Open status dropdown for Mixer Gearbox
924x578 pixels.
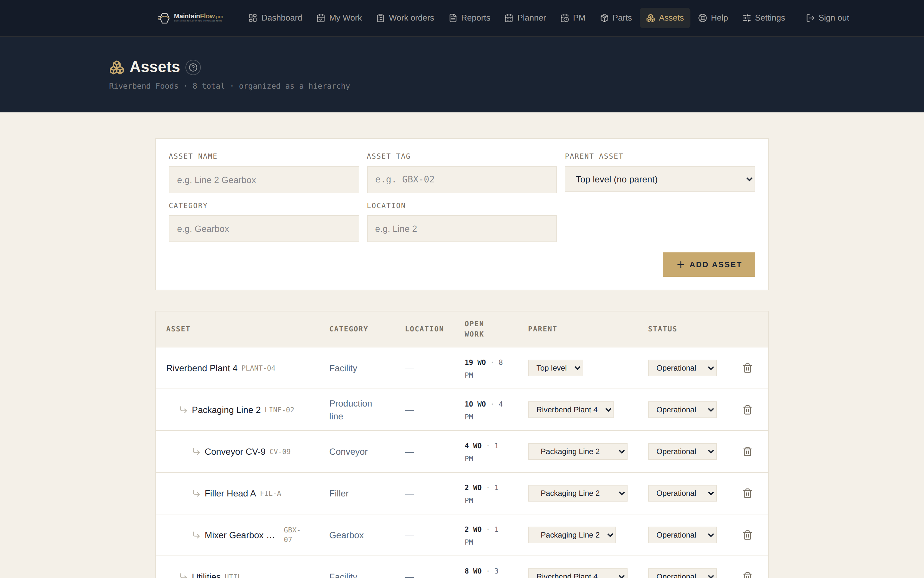pos(682,534)
